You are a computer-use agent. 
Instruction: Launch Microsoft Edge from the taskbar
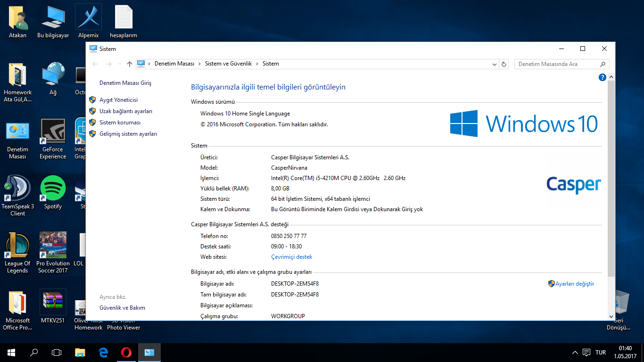(x=103, y=352)
